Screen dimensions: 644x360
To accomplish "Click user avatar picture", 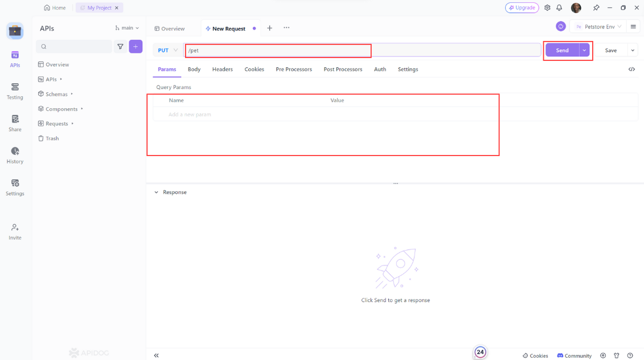I will (576, 8).
